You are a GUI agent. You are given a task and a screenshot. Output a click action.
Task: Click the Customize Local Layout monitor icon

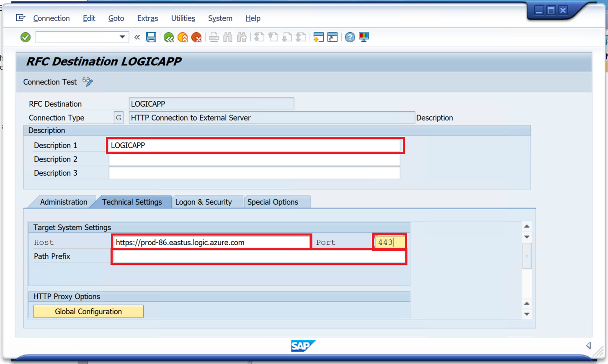[364, 37]
